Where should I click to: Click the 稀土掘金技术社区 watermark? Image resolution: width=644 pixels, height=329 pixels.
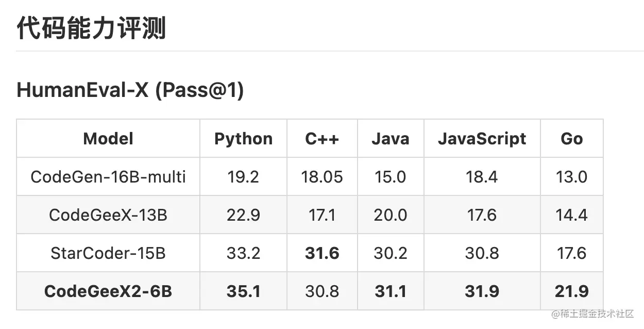click(x=592, y=314)
